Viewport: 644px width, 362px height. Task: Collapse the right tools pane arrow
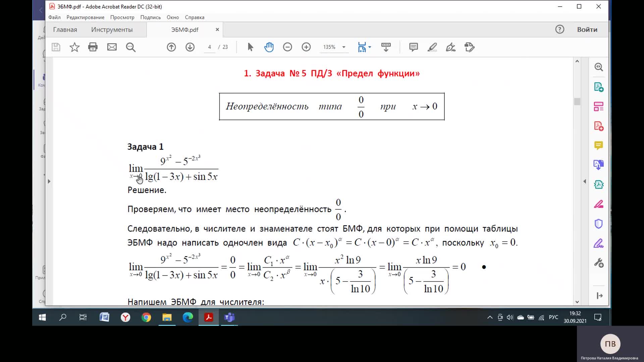click(x=600, y=296)
